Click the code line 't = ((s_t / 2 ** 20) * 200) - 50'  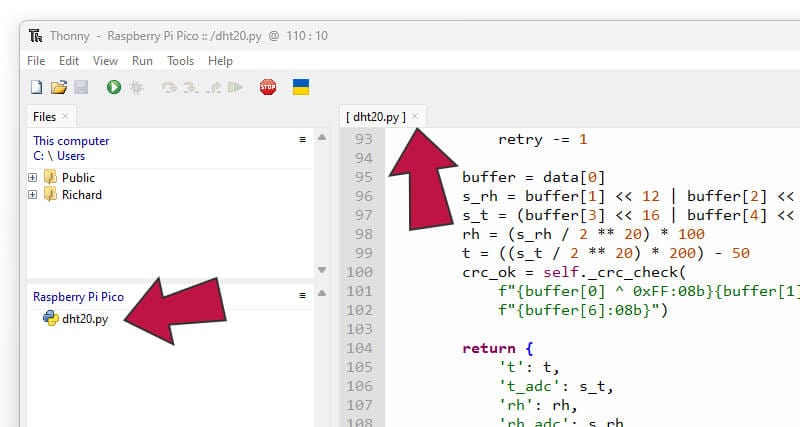[x=606, y=254]
